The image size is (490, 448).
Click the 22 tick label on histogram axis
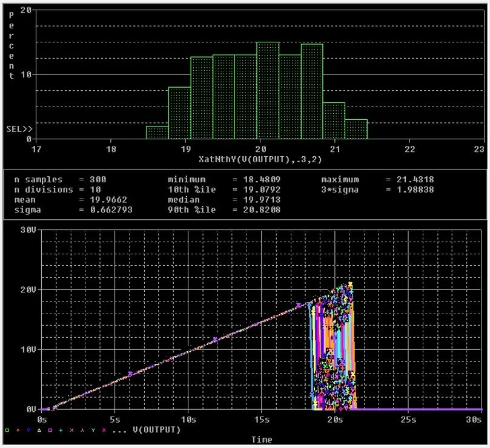(409, 150)
